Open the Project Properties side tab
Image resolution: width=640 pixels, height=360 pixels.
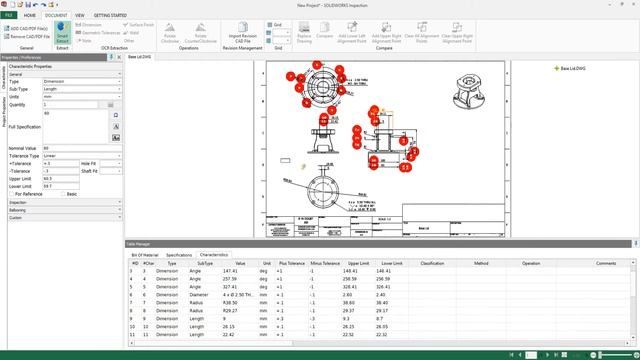click(x=4, y=111)
